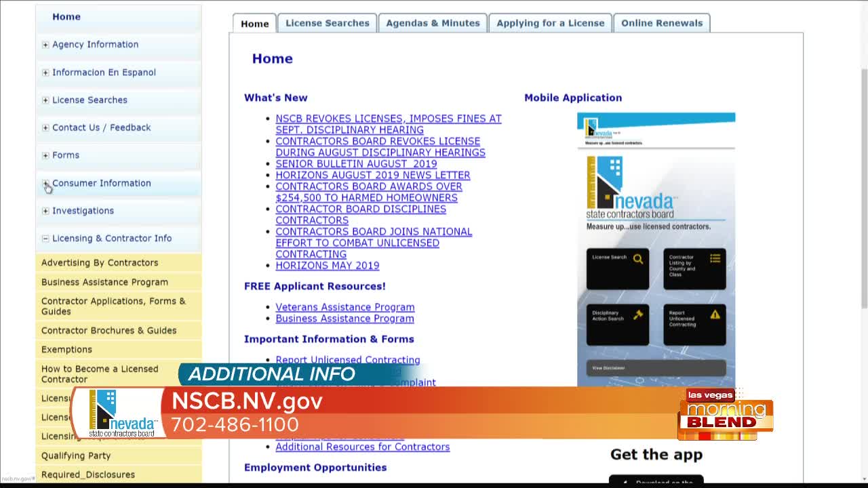Tap Contractor Listing by County tile

click(694, 269)
